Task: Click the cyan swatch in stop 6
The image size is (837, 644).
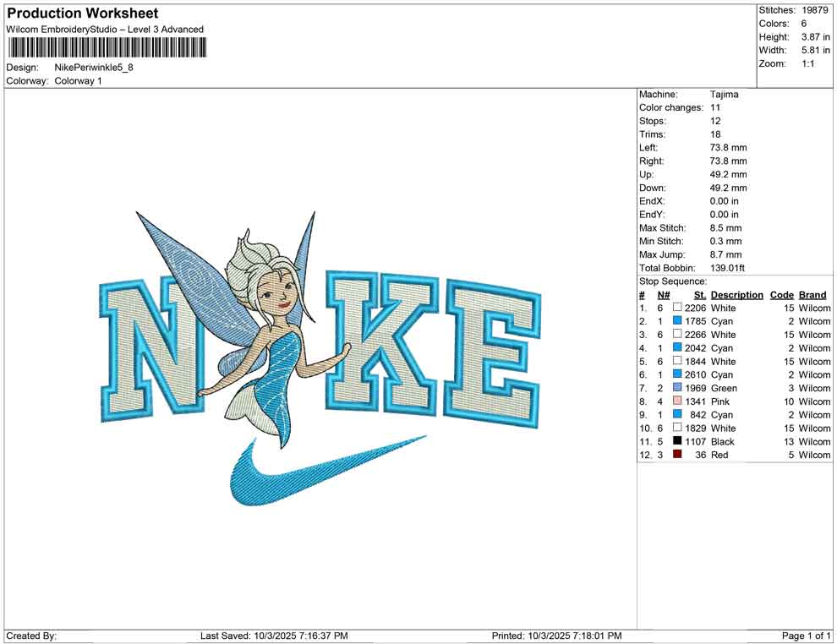Action: [677, 374]
